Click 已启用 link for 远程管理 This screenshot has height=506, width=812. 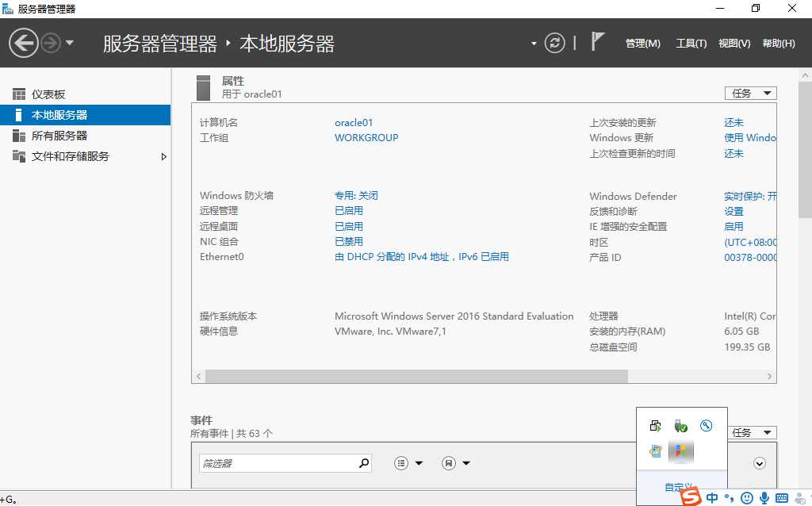[x=349, y=211]
